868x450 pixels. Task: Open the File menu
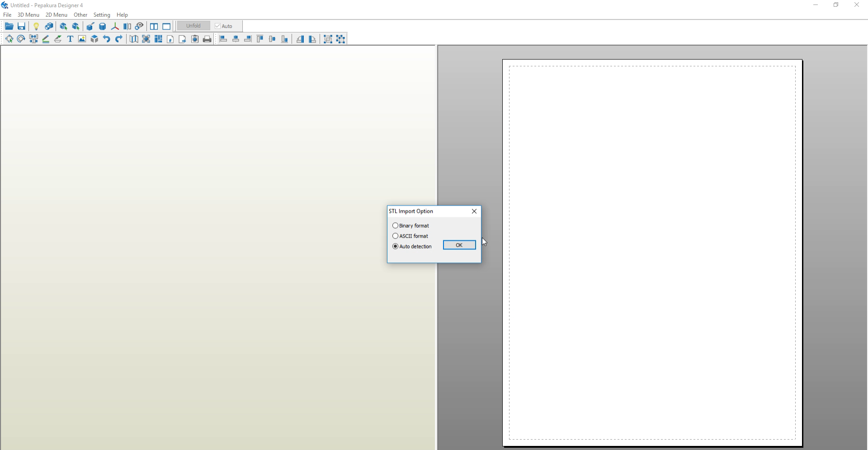coord(7,15)
